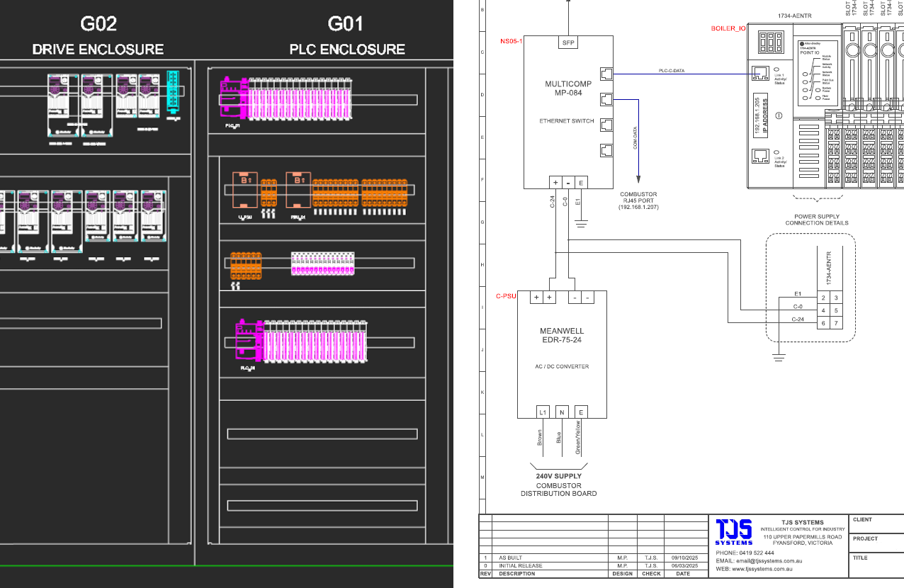Viewport: 904px width, 588px height.
Task: Select the MULTICOMP MP-084 label
Action: click(568, 89)
